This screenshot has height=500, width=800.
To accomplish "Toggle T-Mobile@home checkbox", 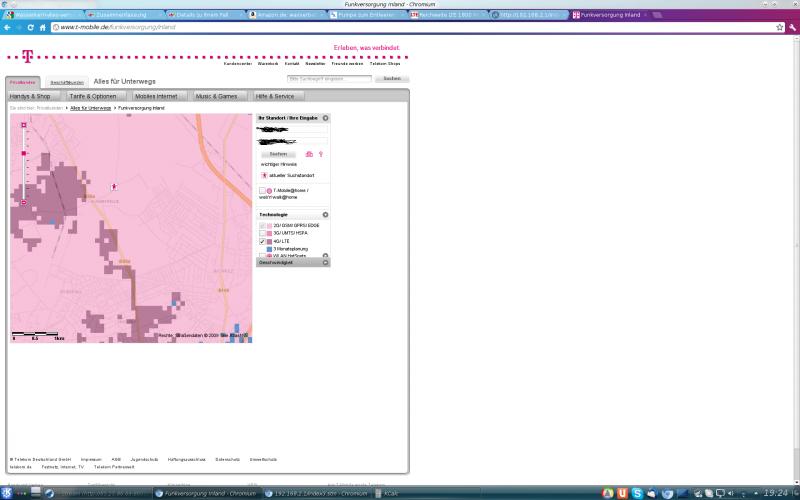I will tap(262, 190).
